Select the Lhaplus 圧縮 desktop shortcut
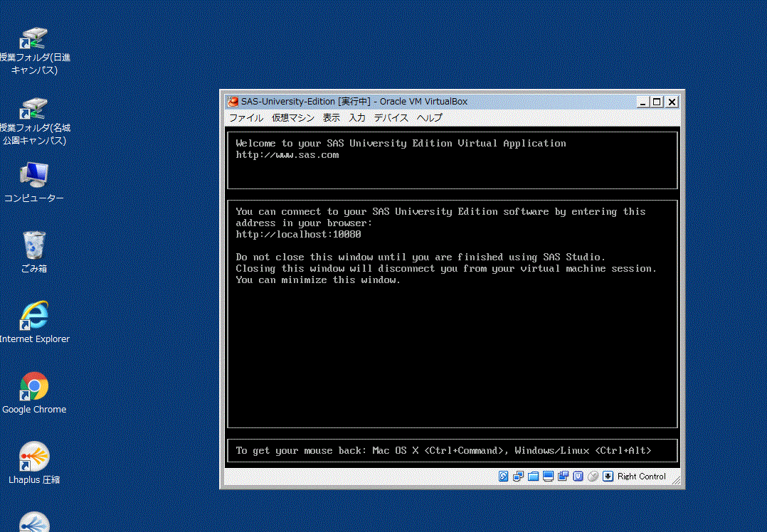The image size is (767, 532). [x=34, y=463]
